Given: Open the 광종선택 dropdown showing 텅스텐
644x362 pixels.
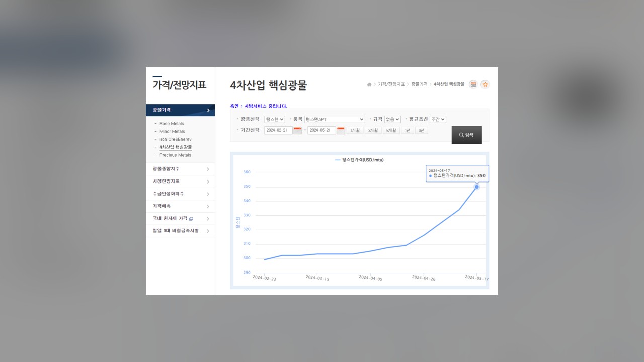Looking at the screenshot, I should (x=275, y=119).
